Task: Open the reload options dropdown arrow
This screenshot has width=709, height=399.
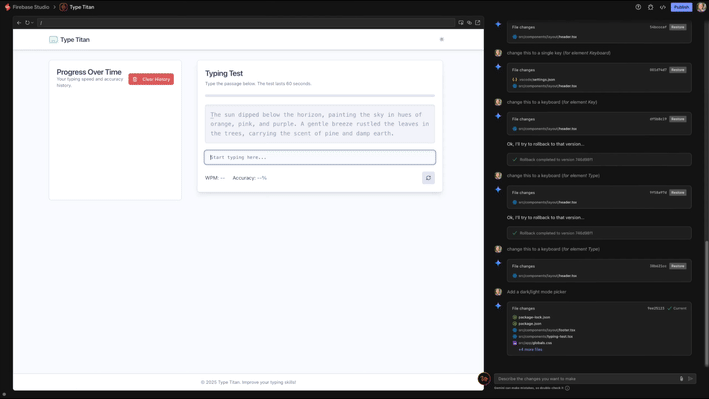Action: click(32, 23)
